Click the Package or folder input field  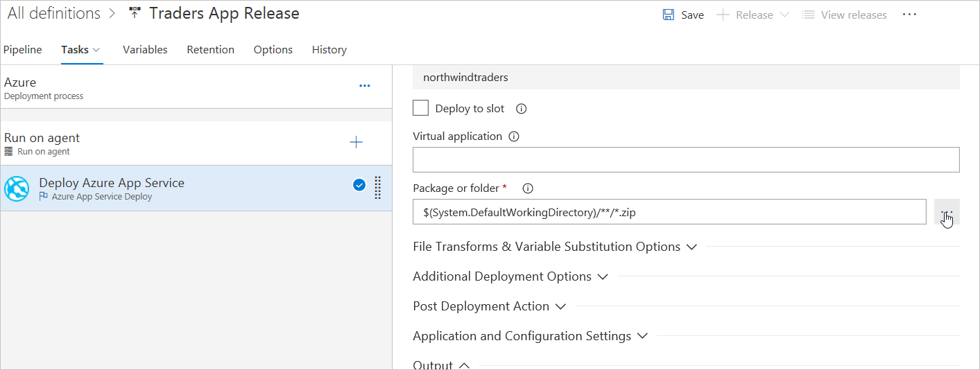[x=669, y=212]
